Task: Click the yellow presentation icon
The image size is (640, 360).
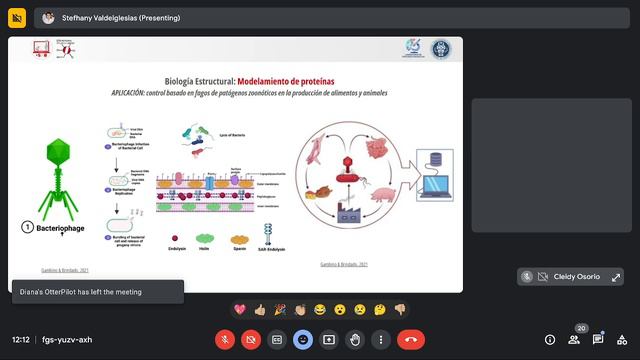Action: click(17, 18)
